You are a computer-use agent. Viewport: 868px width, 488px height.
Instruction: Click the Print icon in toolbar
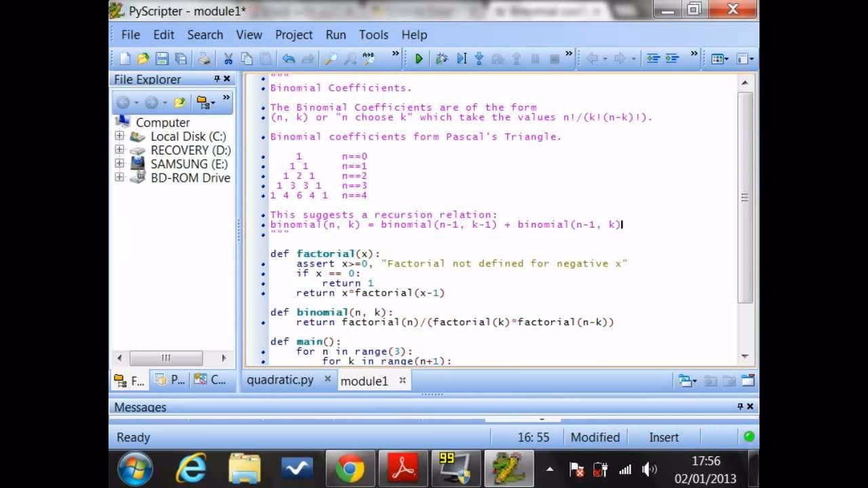click(x=204, y=59)
